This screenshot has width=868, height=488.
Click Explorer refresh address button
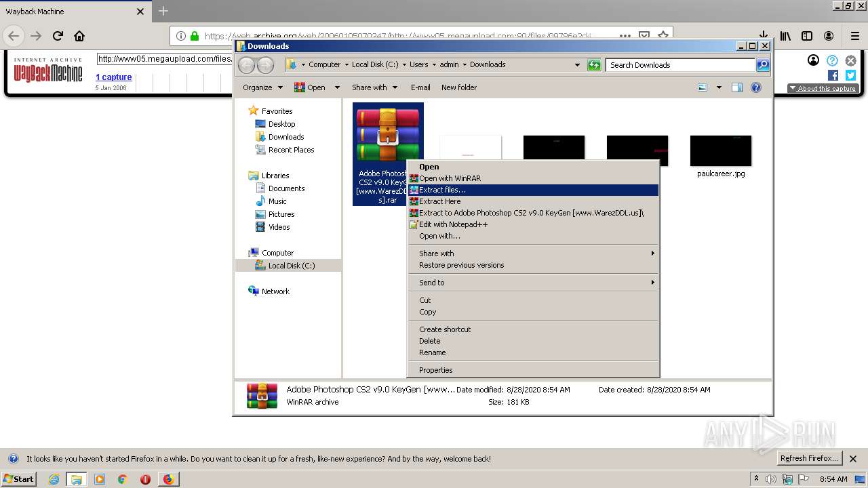[594, 64]
